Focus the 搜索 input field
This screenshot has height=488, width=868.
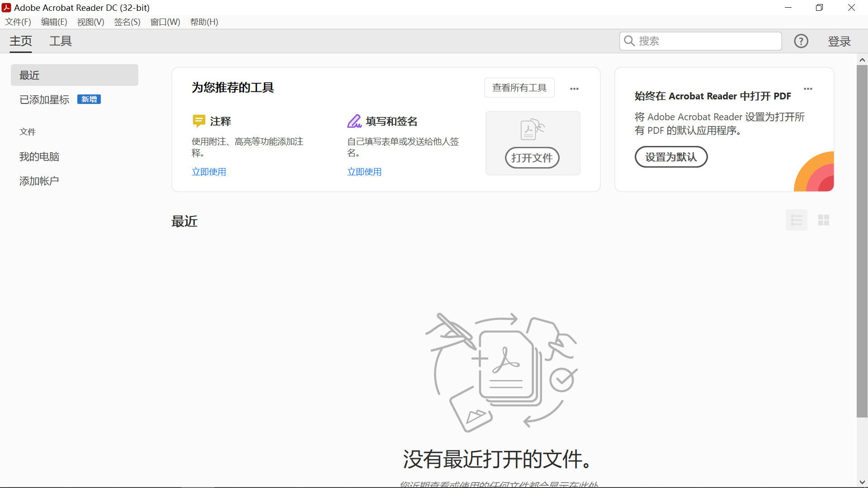[700, 41]
